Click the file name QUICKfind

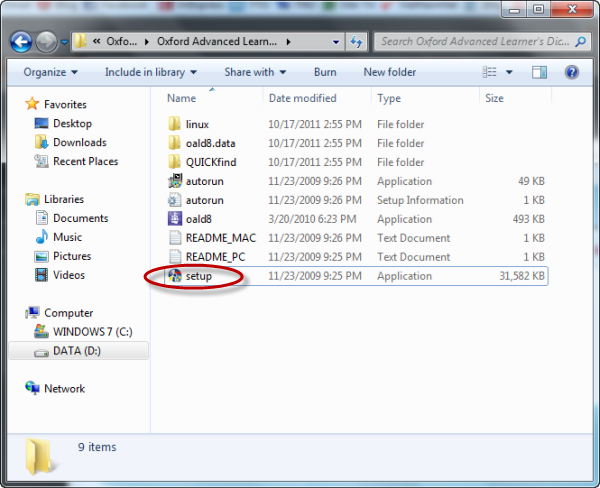pyautogui.click(x=211, y=162)
